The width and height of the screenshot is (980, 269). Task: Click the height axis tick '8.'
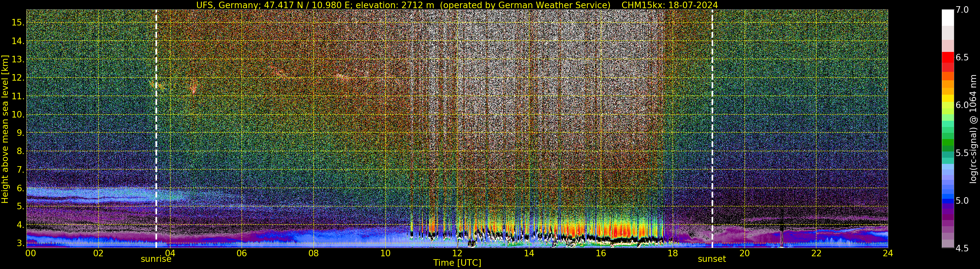click(20, 151)
